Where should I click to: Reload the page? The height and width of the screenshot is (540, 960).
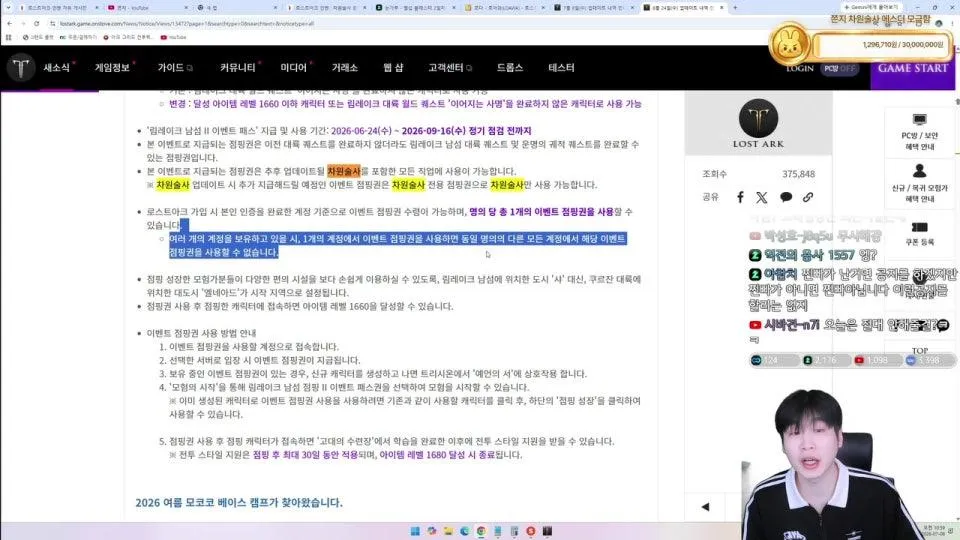pyautogui.click(x=37, y=23)
